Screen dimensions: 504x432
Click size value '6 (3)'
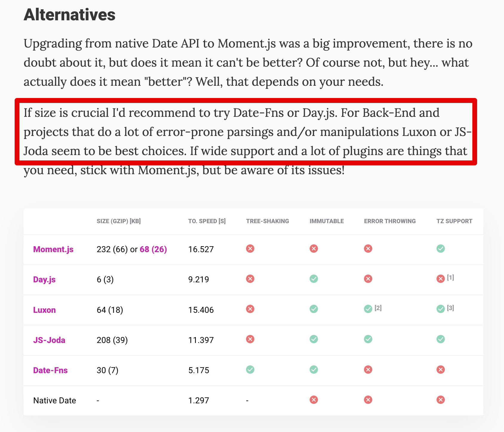pos(105,279)
